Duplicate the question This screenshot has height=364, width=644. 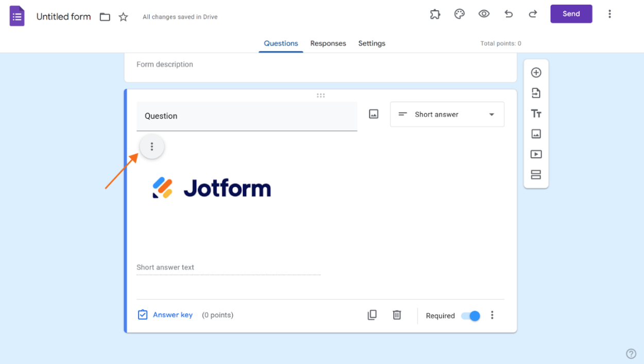click(372, 315)
